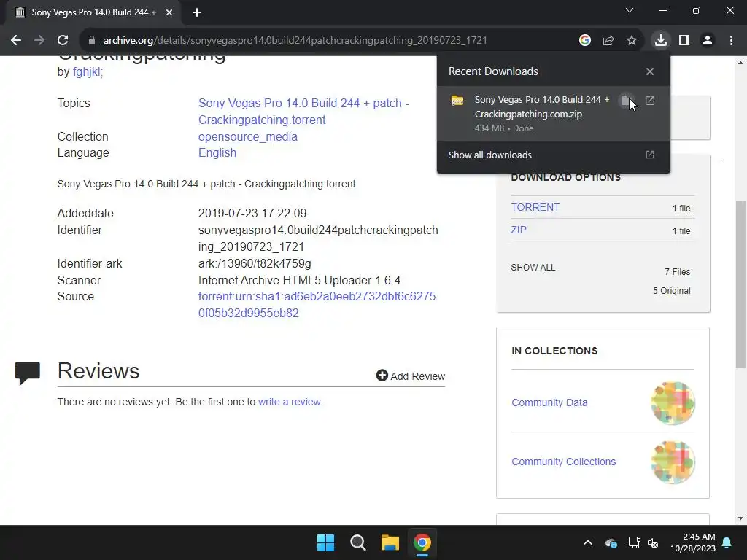The height and width of the screenshot is (560, 747).
Task: Click the page vertical scrollbar thumb
Action: click(x=740, y=285)
